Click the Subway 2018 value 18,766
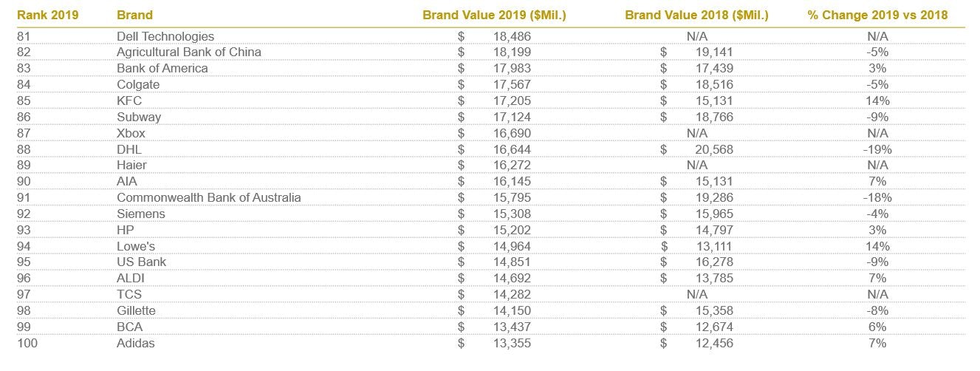The width and height of the screenshot is (980, 371). point(714,118)
